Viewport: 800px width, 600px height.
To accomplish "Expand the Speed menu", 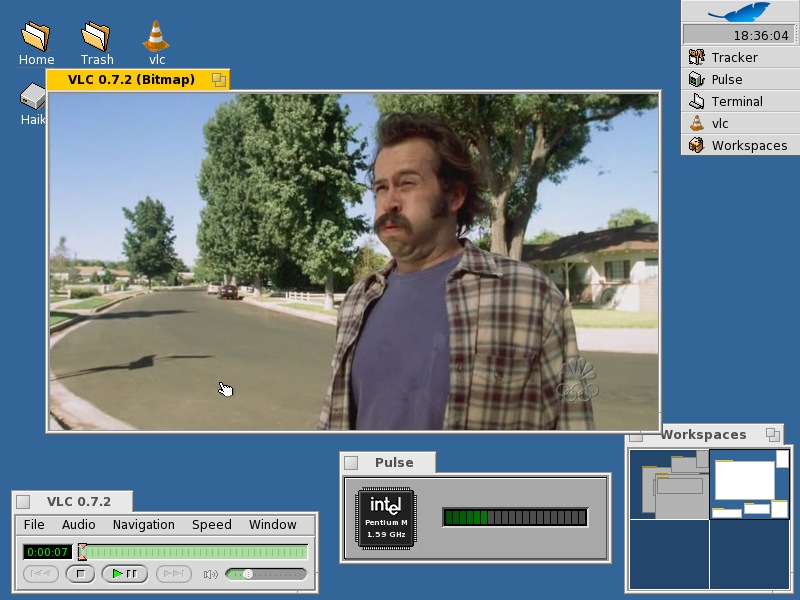I will [211, 525].
